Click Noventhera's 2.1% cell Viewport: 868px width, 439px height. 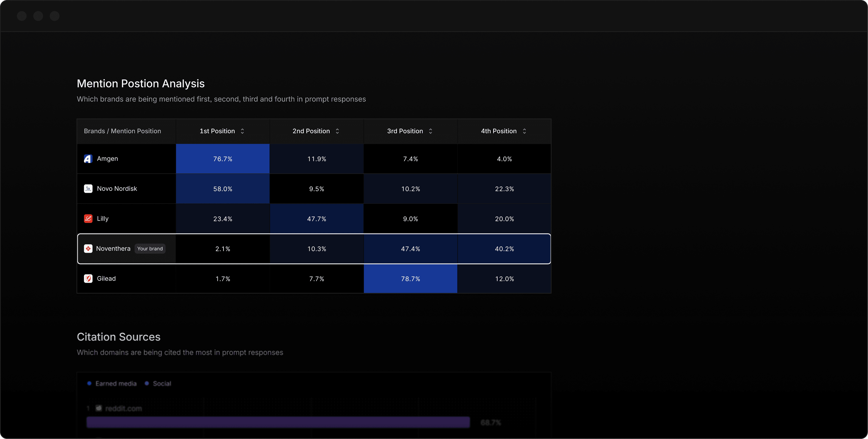[223, 249]
